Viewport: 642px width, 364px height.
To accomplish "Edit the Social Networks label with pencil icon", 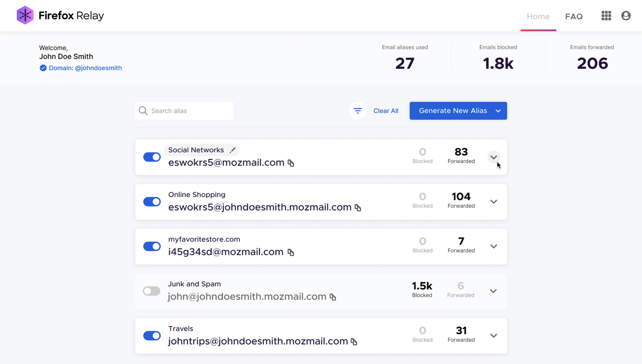I will [233, 150].
